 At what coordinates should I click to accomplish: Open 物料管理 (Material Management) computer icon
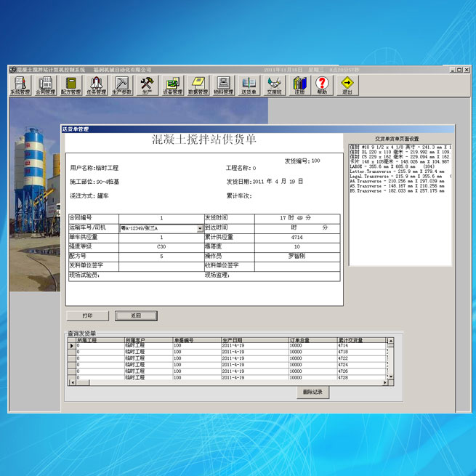[x=223, y=86]
